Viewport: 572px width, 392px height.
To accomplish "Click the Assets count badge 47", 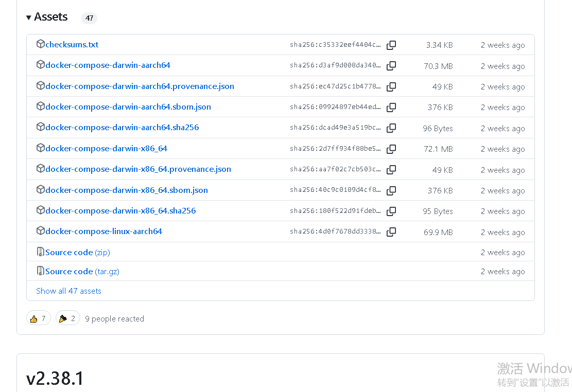I will coord(89,18).
